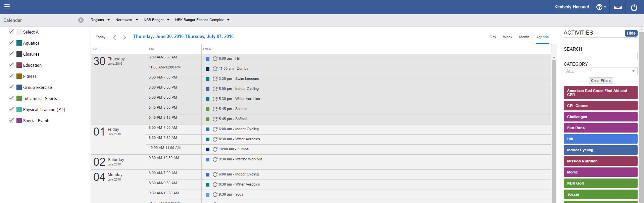Switch to the Week view tab

click(507, 37)
